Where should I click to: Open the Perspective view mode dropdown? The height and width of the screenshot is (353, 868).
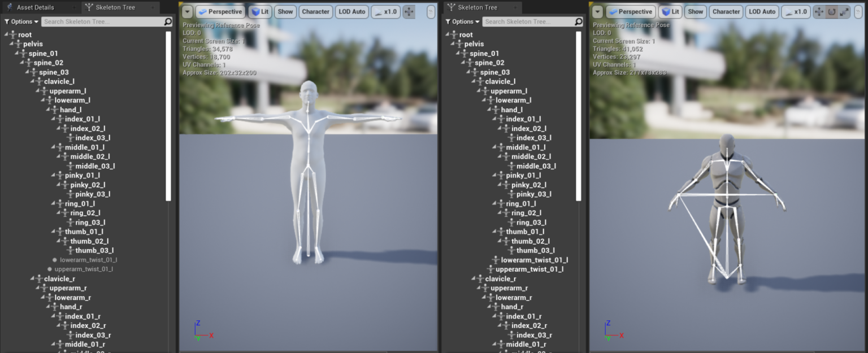tap(220, 11)
